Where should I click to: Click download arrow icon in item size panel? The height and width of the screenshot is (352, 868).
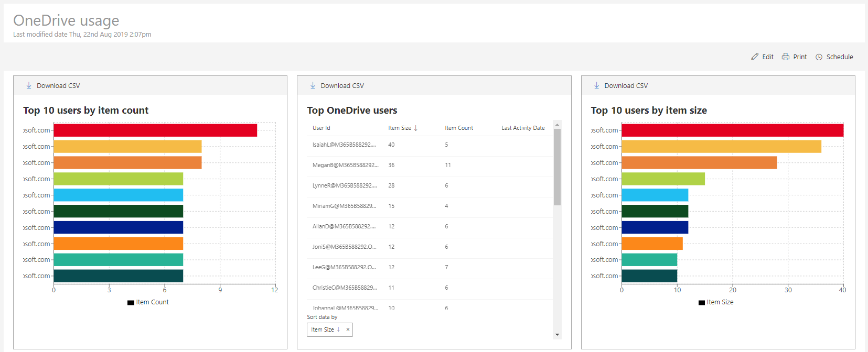coord(596,85)
